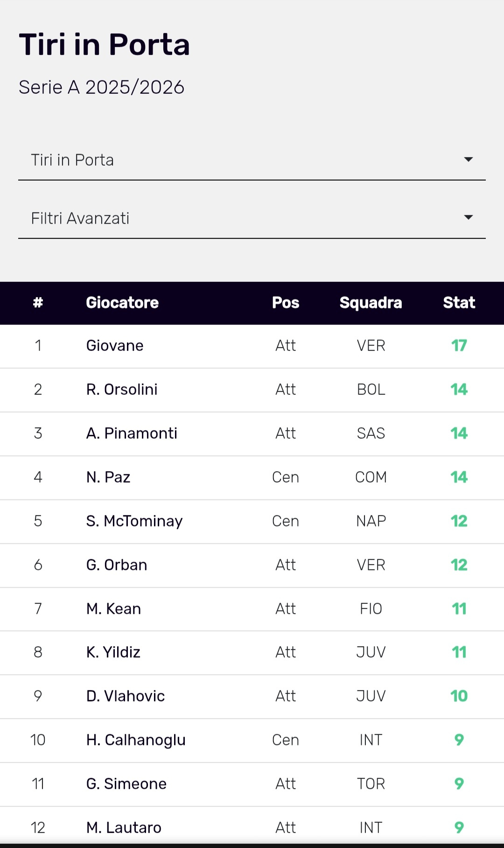The width and height of the screenshot is (504, 848).
Task: Sort by the Stat column header
Action: pyautogui.click(x=459, y=302)
